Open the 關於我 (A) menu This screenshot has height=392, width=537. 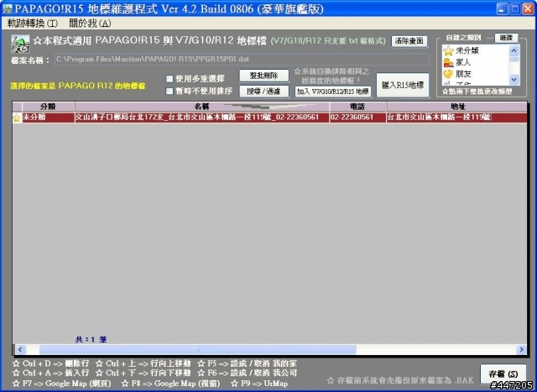(x=90, y=24)
